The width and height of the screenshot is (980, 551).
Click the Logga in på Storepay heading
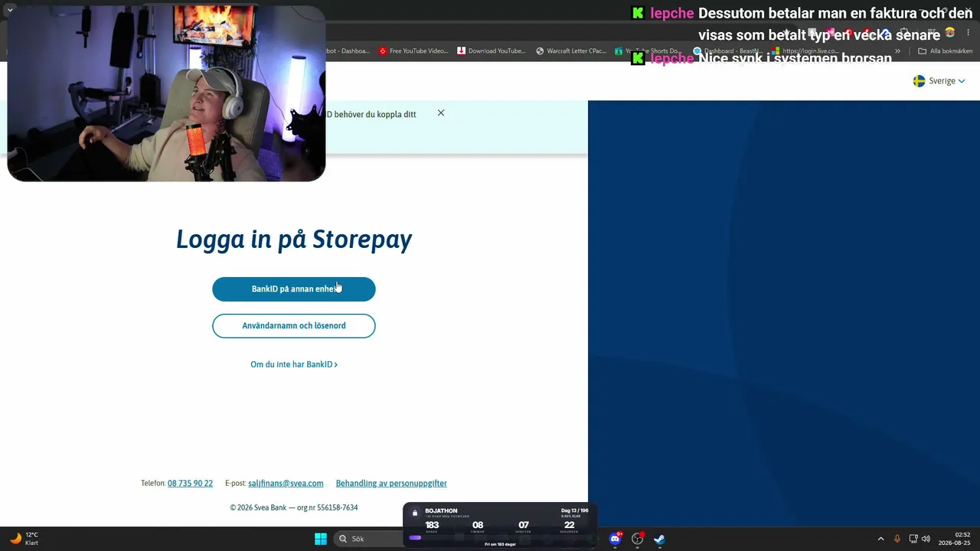tap(294, 240)
